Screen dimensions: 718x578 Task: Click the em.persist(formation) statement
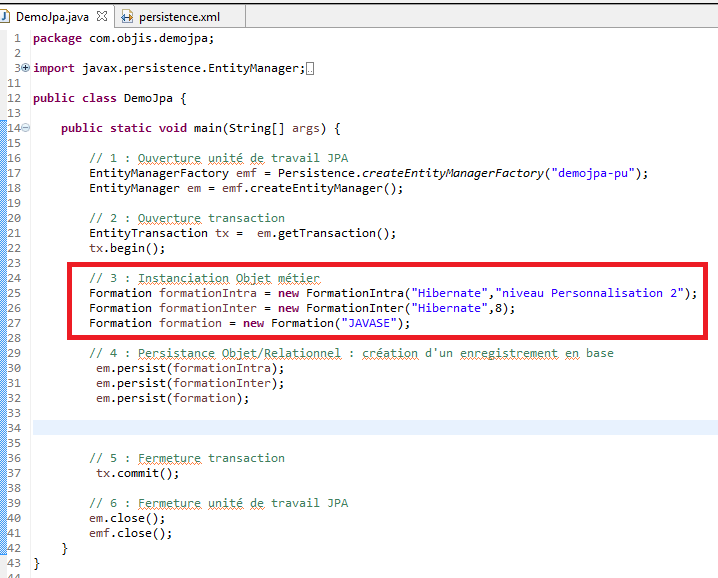coord(172,398)
